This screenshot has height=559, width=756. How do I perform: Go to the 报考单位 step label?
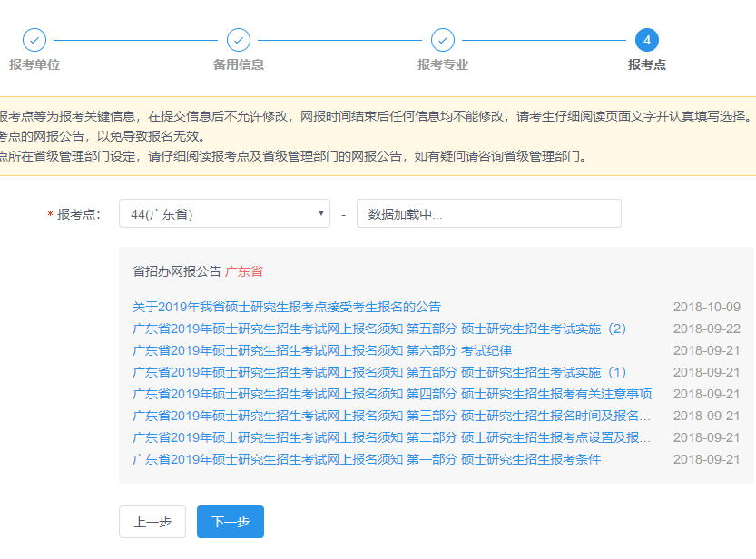point(34,65)
